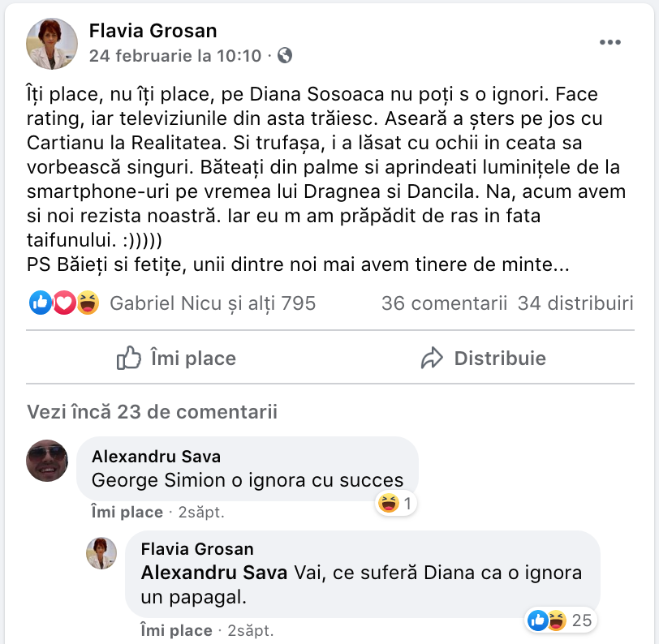Open the post options three-dots menu

tap(609, 42)
